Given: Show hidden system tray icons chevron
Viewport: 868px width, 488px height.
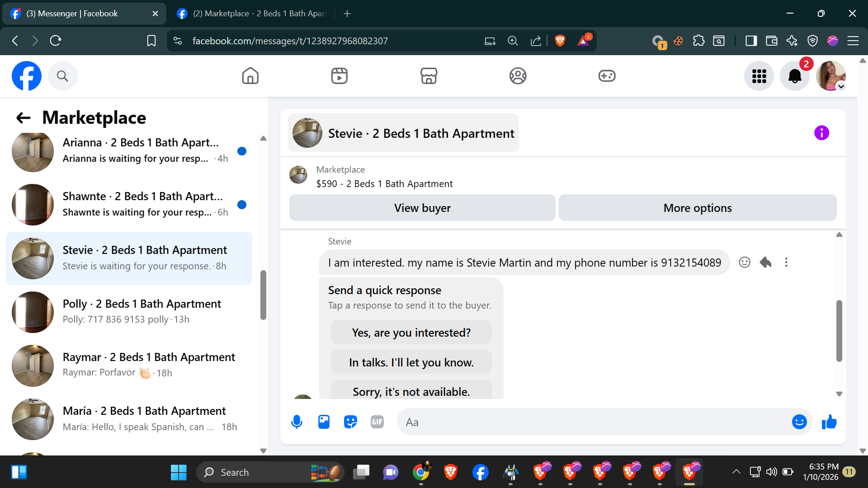Looking at the screenshot, I should (x=736, y=472).
